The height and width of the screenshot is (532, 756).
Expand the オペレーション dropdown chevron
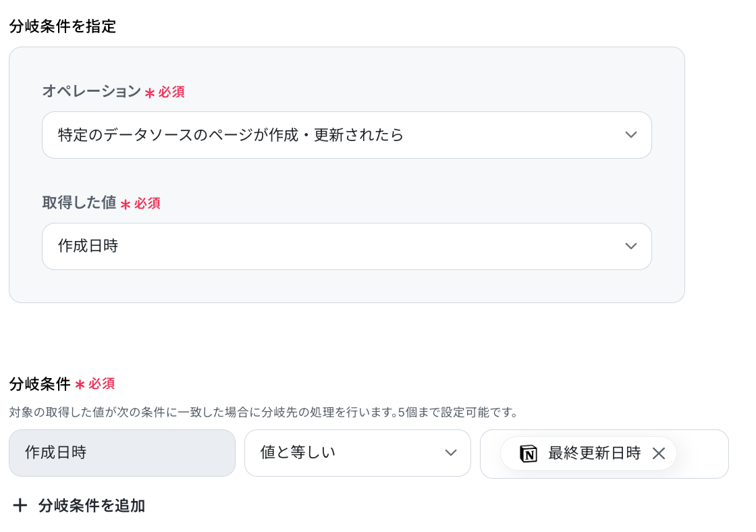click(630, 135)
